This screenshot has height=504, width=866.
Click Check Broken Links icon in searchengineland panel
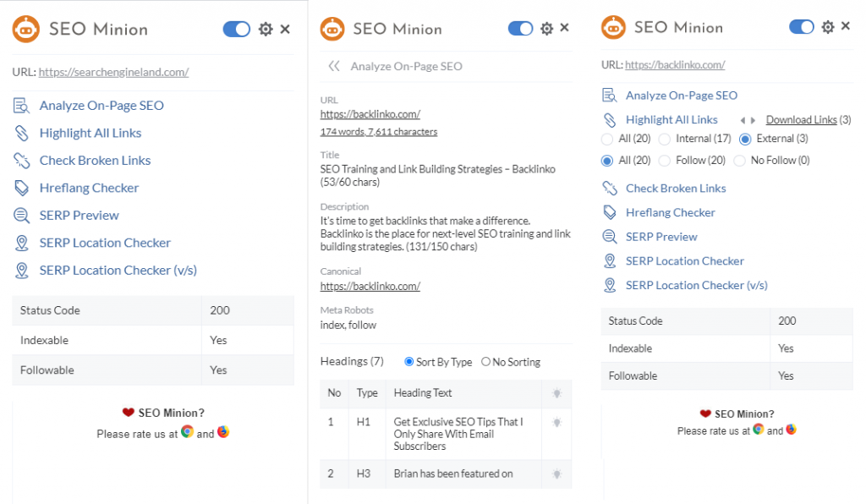click(x=21, y=161)
